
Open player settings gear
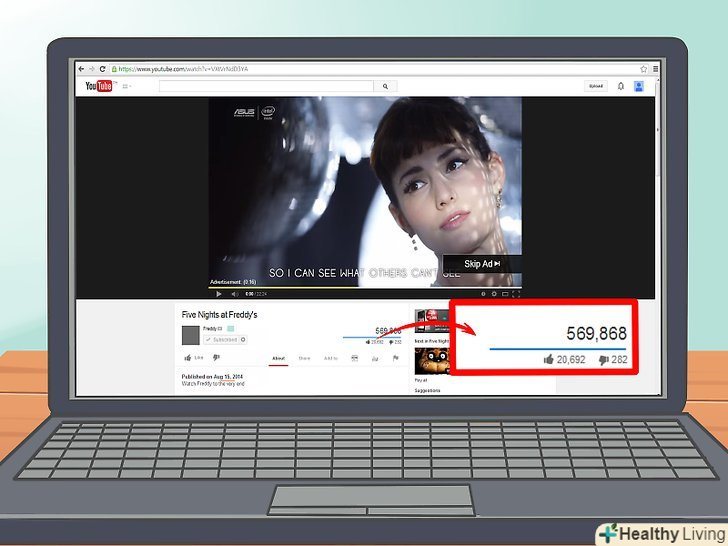click(x=494, y=294)
